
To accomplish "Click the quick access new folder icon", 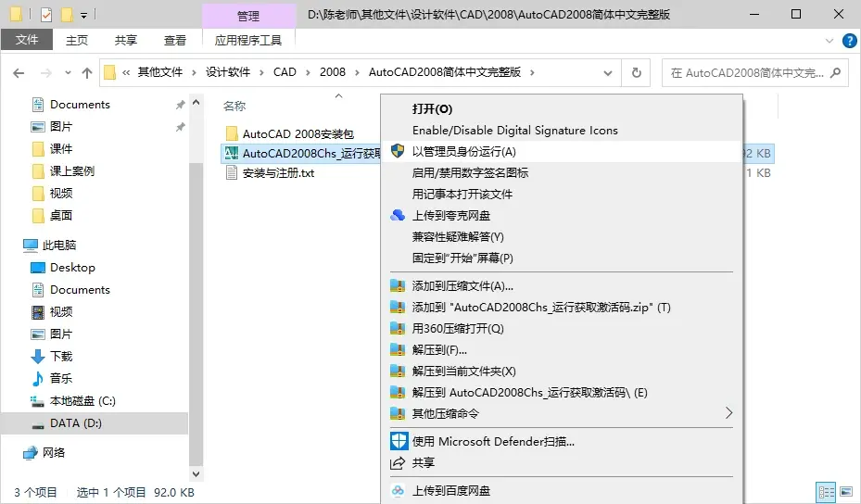I will click(x=67, y=14).
